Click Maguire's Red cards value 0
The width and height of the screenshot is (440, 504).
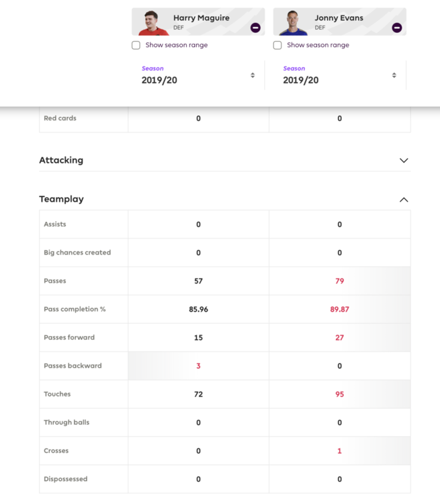(198, 118)
